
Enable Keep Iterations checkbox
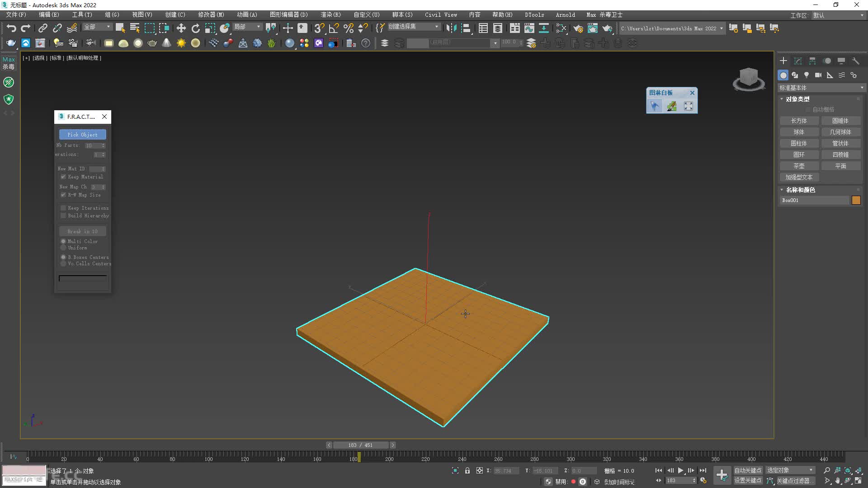coord(63,208)
